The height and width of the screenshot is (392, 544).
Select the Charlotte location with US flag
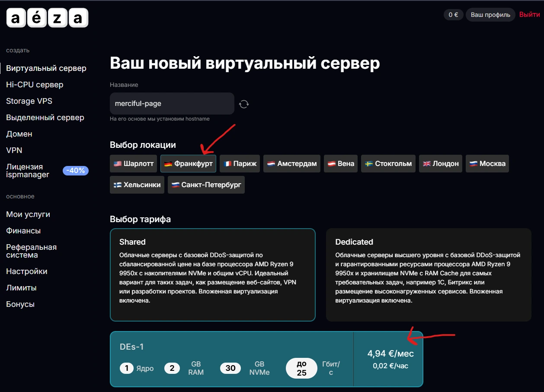[x=133, y=164]
